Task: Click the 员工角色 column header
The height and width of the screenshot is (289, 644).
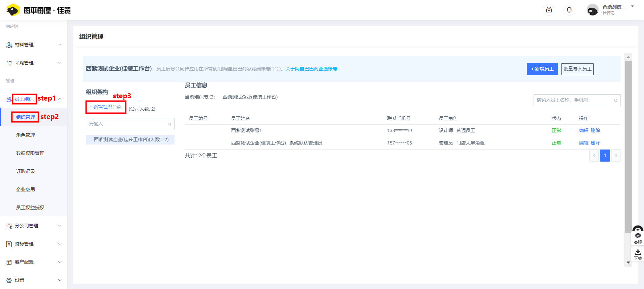Action: tap(448, 119)
